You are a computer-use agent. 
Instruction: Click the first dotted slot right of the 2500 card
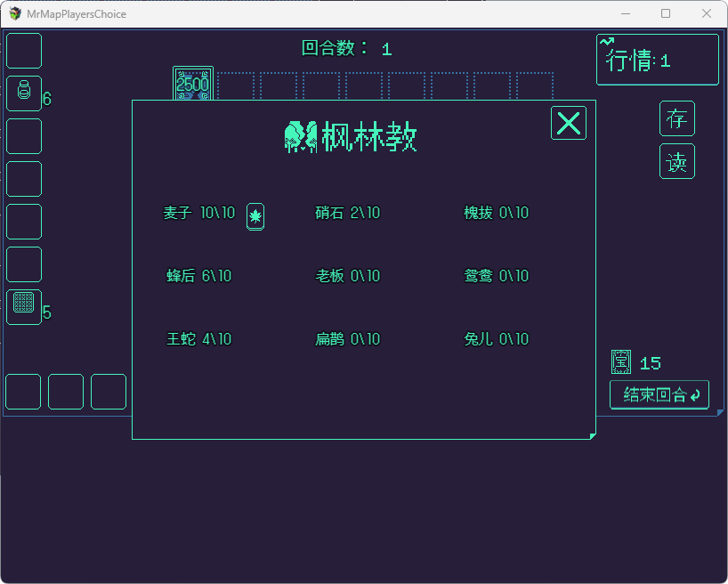click(x=236, y=85)
